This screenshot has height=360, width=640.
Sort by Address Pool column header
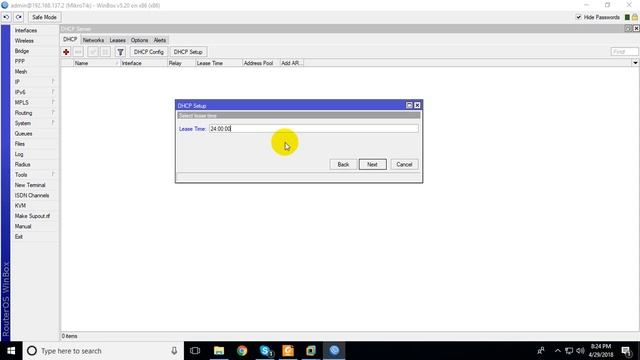[260, 63]
